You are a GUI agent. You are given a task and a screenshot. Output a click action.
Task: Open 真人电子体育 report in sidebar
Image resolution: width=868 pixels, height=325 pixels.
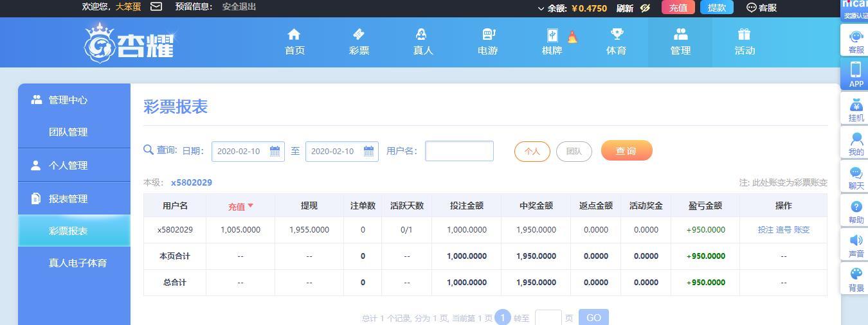pyautogui.click(x=77, y=263)
